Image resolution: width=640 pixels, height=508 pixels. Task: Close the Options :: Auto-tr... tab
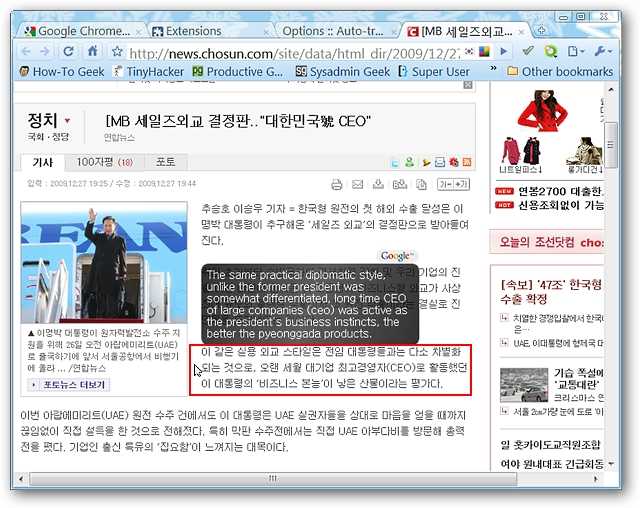pyautogui.click(x=394, y=31)
